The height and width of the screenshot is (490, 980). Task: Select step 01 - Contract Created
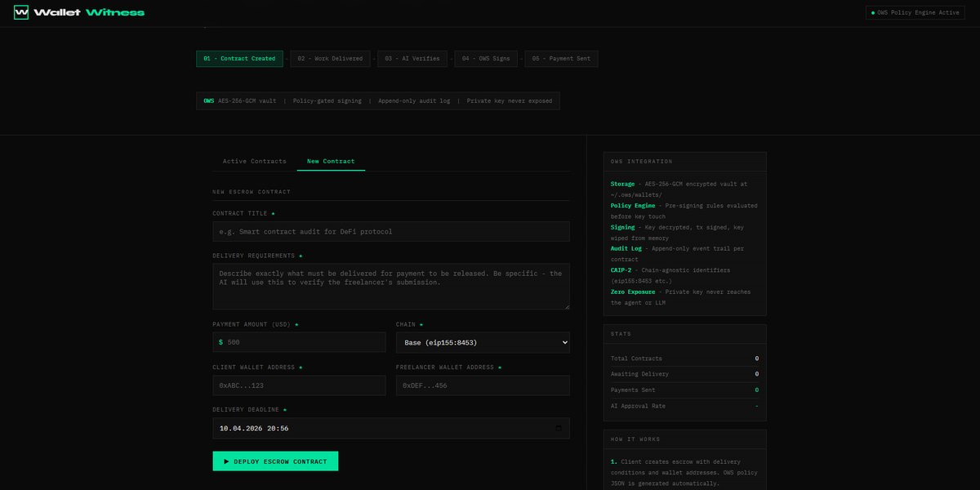coord(239,59)
